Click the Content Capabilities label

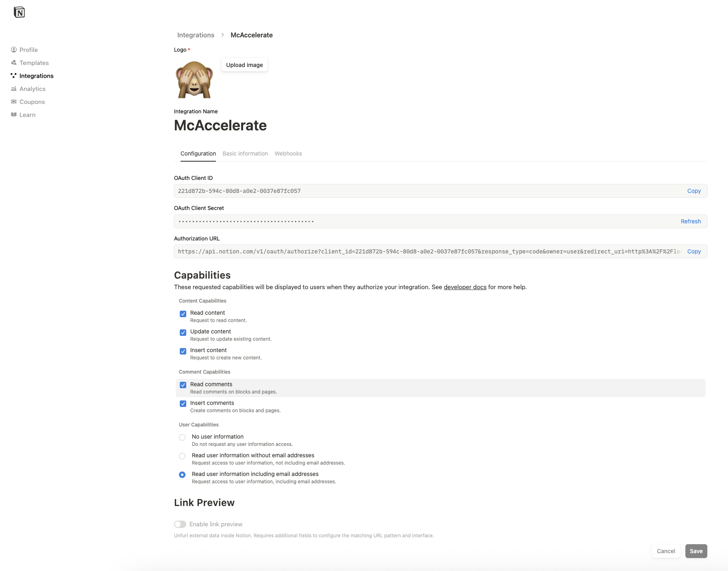tap(202, 301)
